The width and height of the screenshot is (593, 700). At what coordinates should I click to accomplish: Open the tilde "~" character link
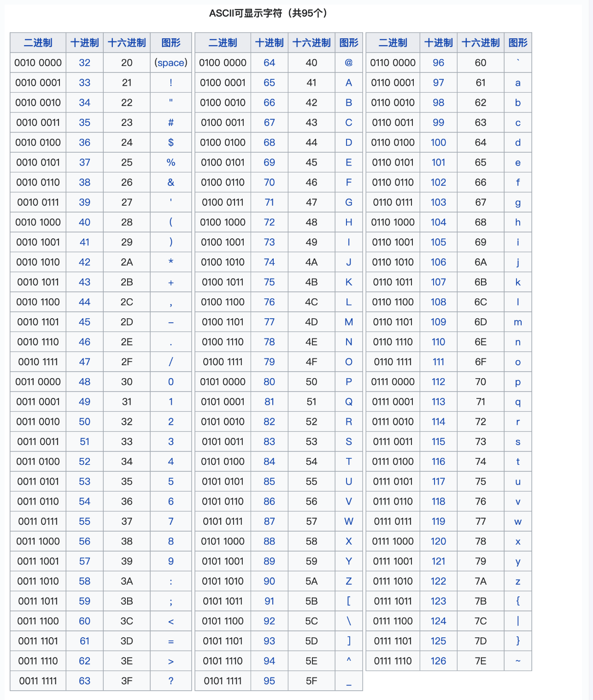(x=518, y=661)
